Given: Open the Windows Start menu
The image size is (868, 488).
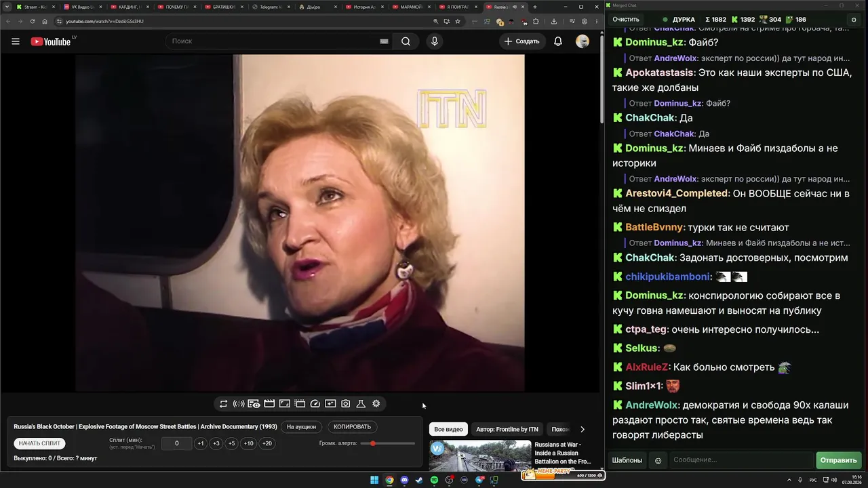Looking at the screenshot, I should [x=374, y=481].
